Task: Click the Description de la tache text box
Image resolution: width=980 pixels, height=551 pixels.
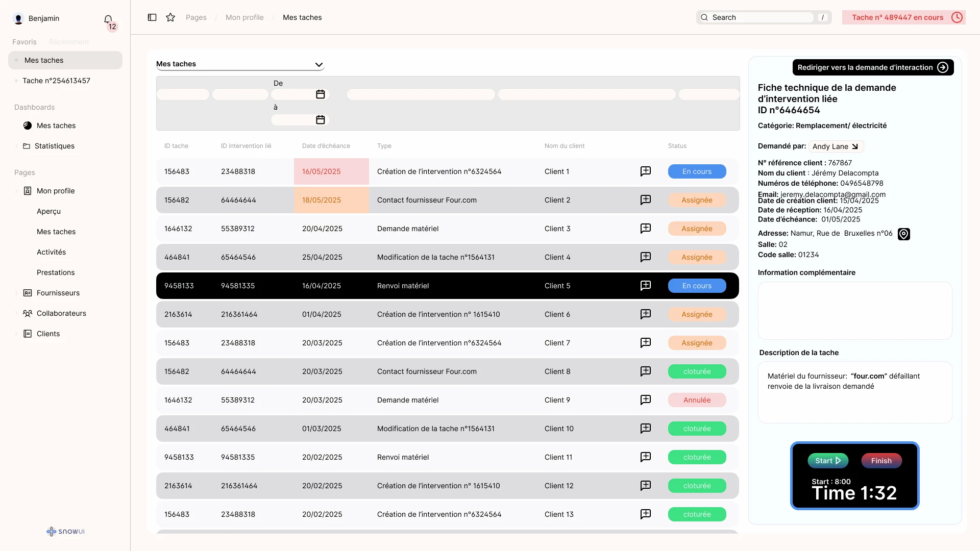Action: point(855,392)
